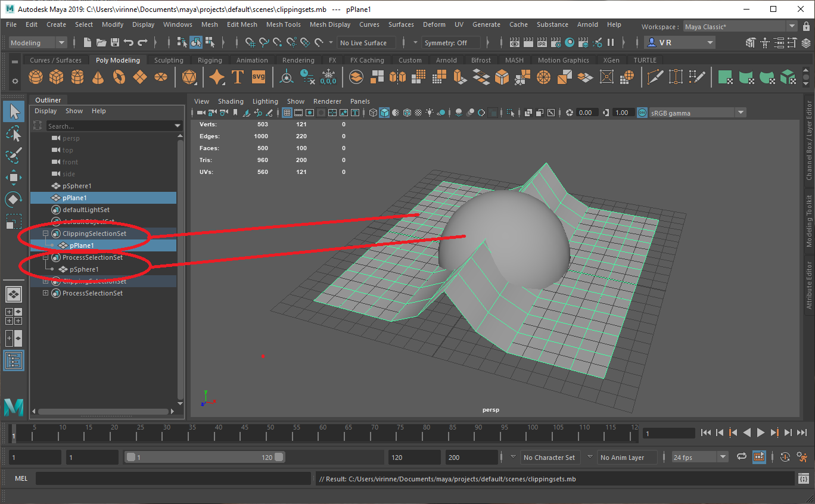Toggle the viewport grid display icon
Screen dimensions: 815x504
pyautogui.click(x=287, y=113)
